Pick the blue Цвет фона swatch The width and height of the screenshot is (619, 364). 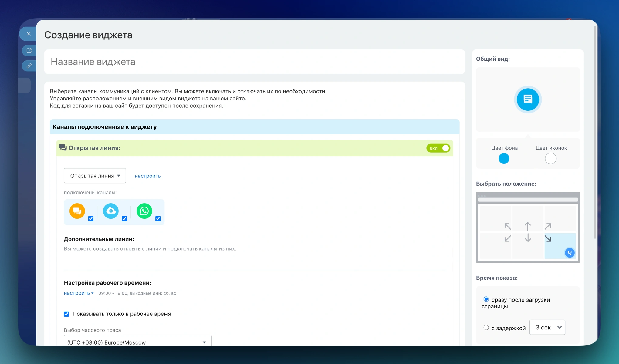[504, 159]
